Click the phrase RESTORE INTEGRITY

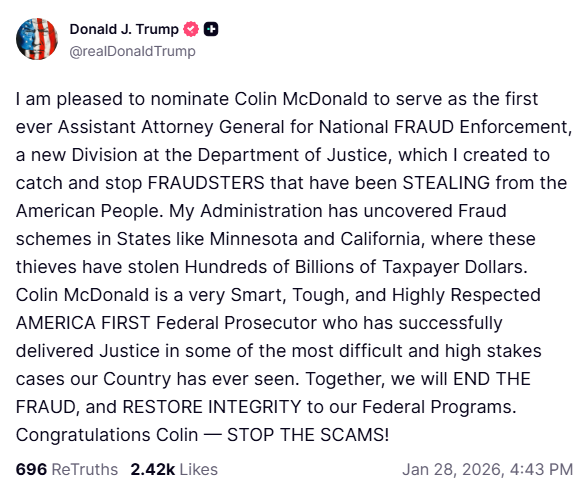tap(212, 407)
